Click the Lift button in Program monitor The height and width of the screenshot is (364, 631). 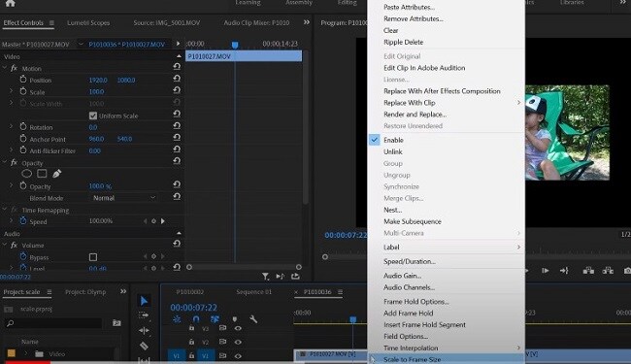point(588,271)
